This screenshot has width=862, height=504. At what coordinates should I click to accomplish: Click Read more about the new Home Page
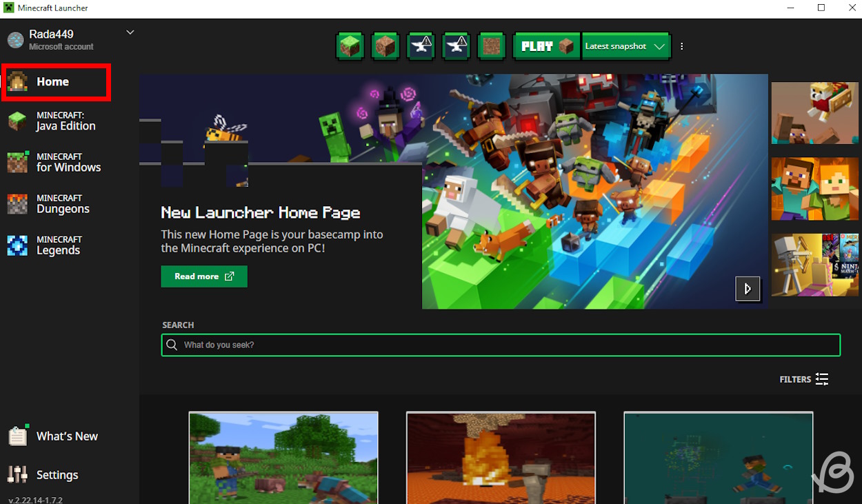(x=204, y=276)
